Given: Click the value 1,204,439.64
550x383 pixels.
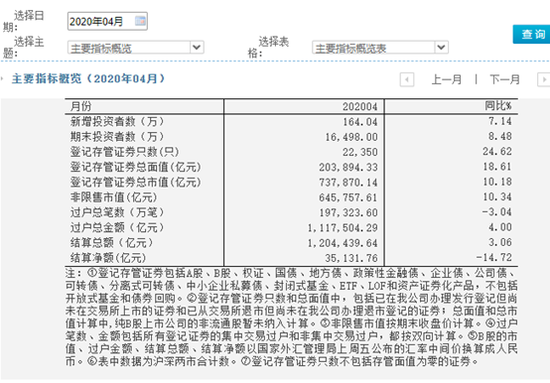Looking at the screenshot, I should [343, 243].
